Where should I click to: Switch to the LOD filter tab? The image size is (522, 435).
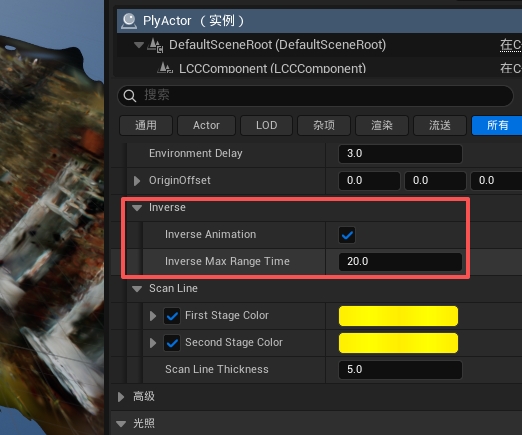[266, 125]
